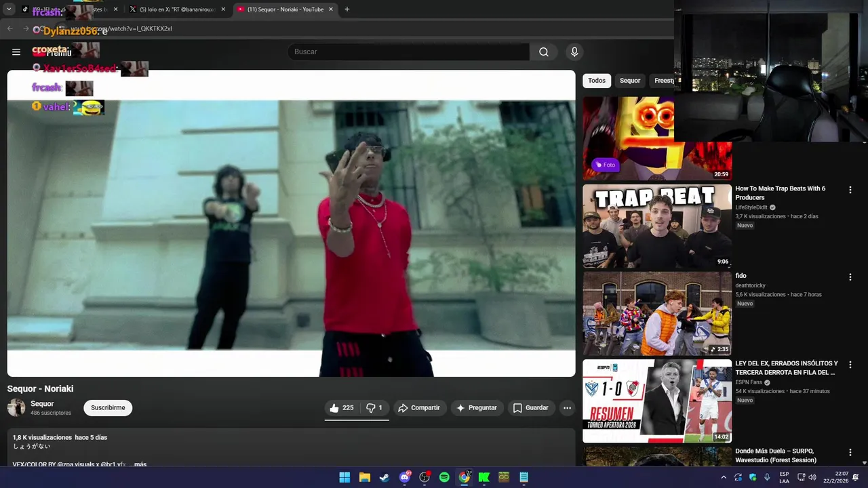Image resolution: width=868 pixels, height=488 pixels.
Task: Select the Todos filter chip
Action: pos(597,81)
